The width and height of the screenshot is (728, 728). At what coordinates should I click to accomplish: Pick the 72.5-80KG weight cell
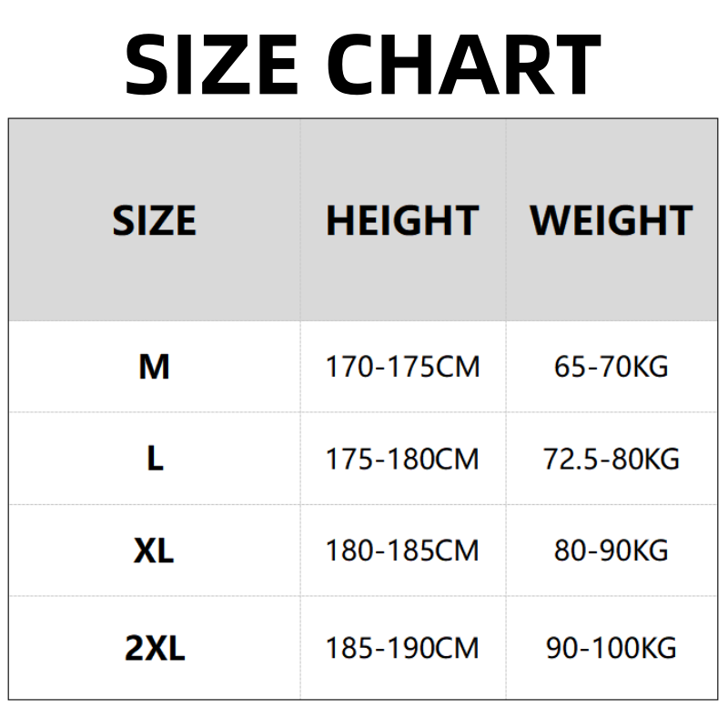coord(612,459)
